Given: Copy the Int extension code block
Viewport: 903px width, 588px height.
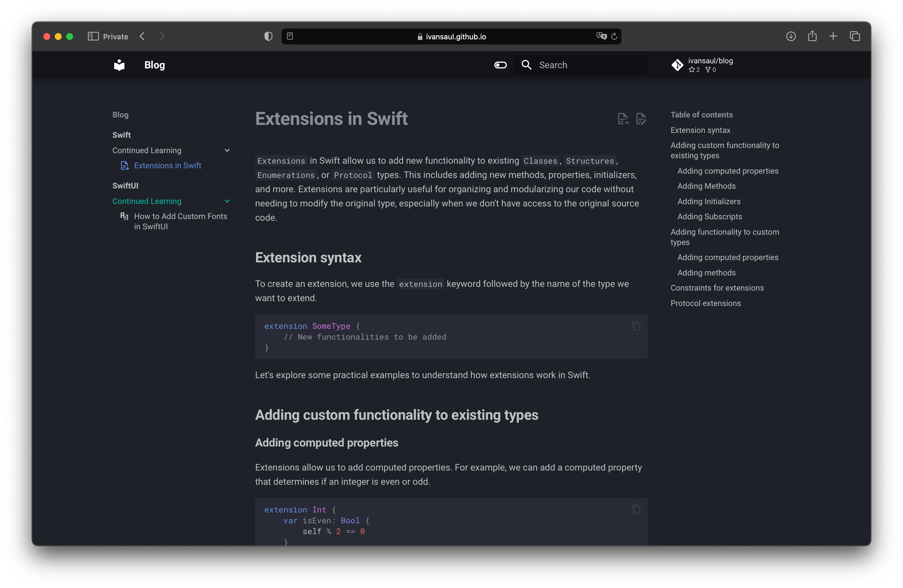Looking at the screenshot, I should (636, 509).
